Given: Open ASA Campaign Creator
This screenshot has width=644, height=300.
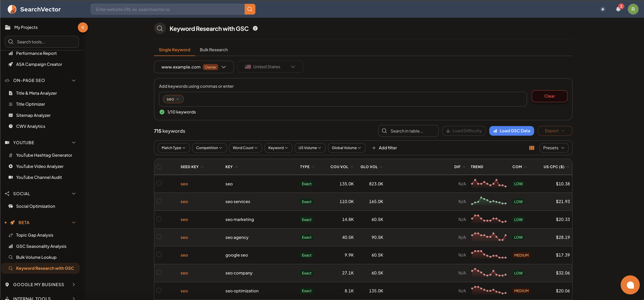Looking at the screenshot, I should 39,64.
